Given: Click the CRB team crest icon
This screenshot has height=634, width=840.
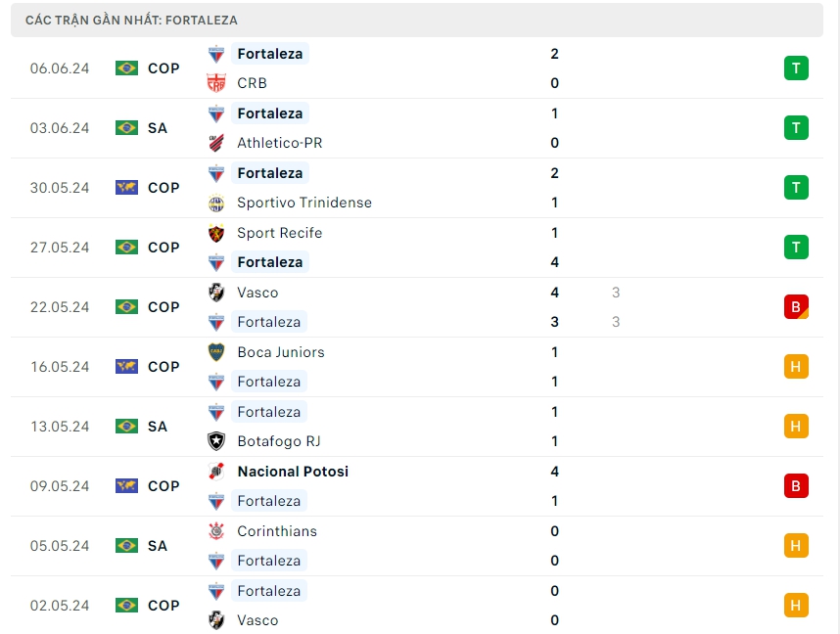Looking at the screenshot, I should tap(216, 83).
